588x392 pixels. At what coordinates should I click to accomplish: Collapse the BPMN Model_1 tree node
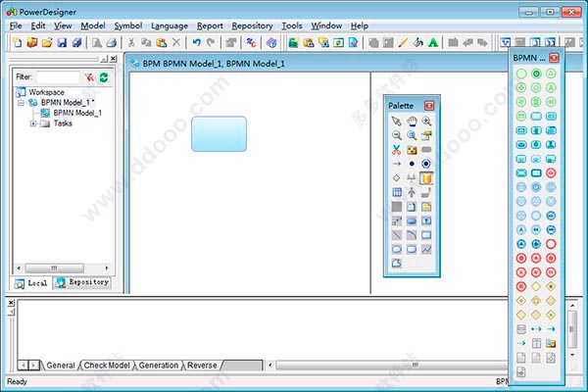point(21,103)
